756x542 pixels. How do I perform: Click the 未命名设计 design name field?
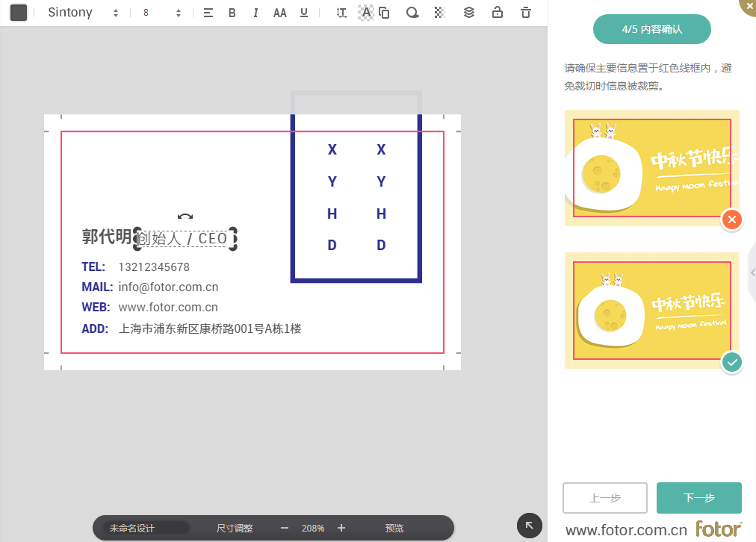pyautogui.click(x=146, y=528)
